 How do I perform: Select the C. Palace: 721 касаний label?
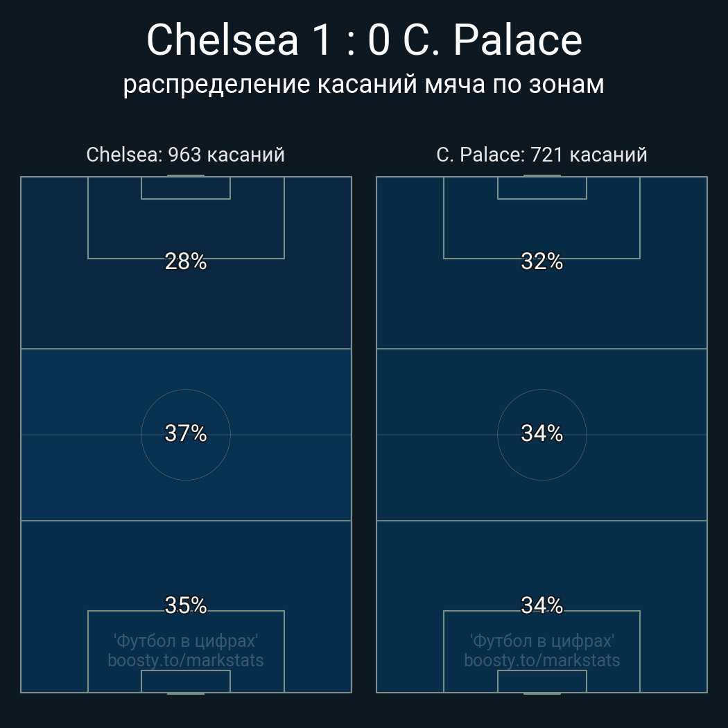541,155
